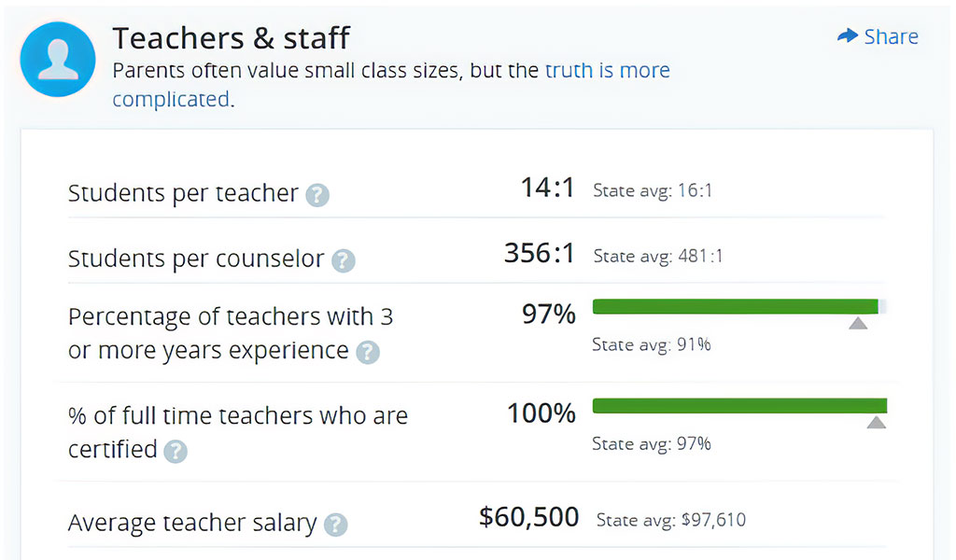Image resolution: width=956 pixels, height=560 pixels.
Task: Click the "State avg: 481:1" text
Action: [x=658, y=256]
